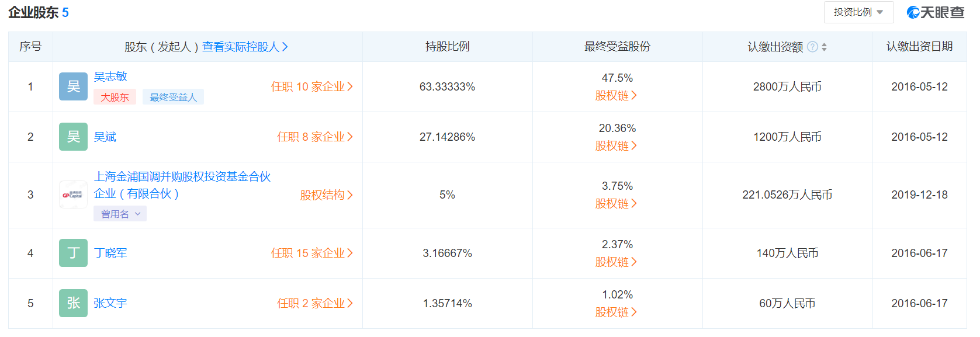This screenshot has height=337, width=980.
Task: View 任职 10 家企业 for 吴志敏
Action: point(311,86)
